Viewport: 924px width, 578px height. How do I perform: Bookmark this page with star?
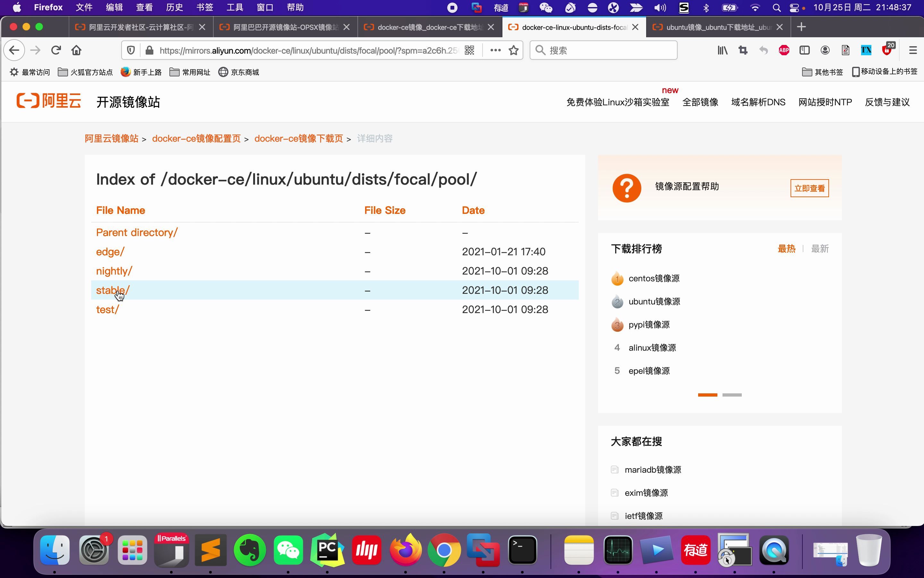tap(514, 50)
